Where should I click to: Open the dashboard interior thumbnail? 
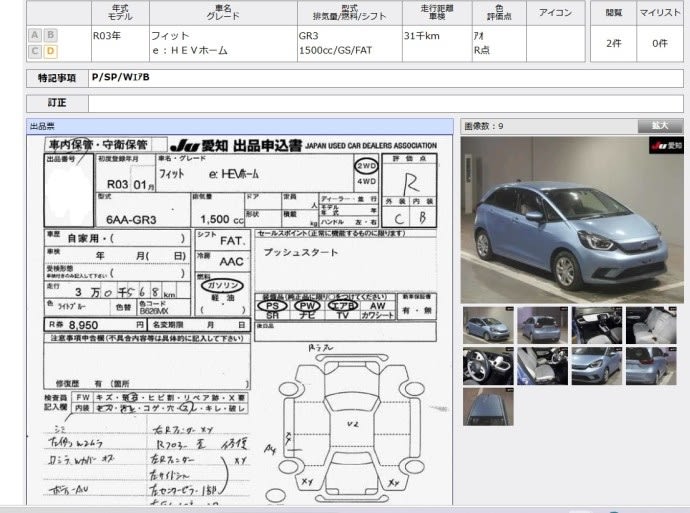tap(597, 325)
